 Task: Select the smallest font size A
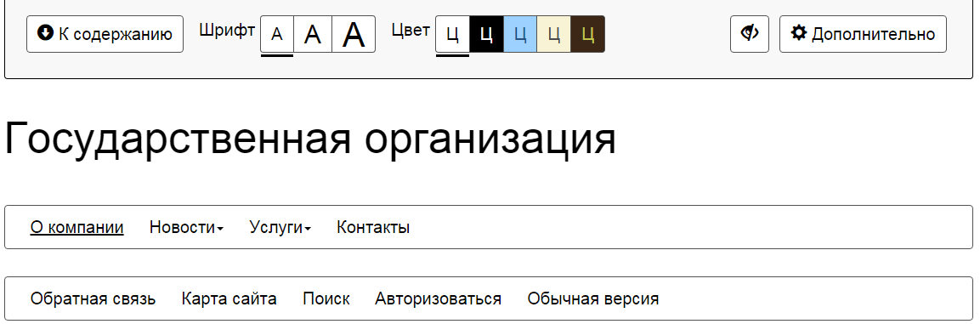(x=277, y=34)
